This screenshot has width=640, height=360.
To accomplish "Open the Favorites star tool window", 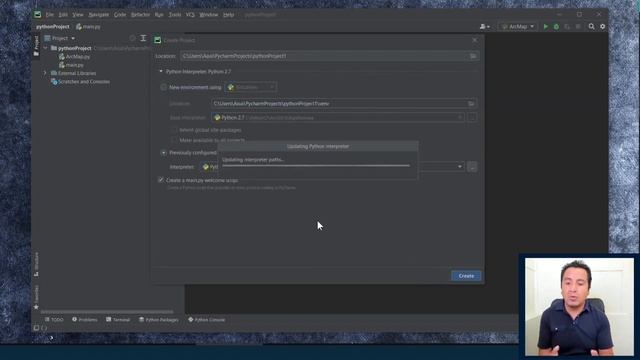I will 36,297.
